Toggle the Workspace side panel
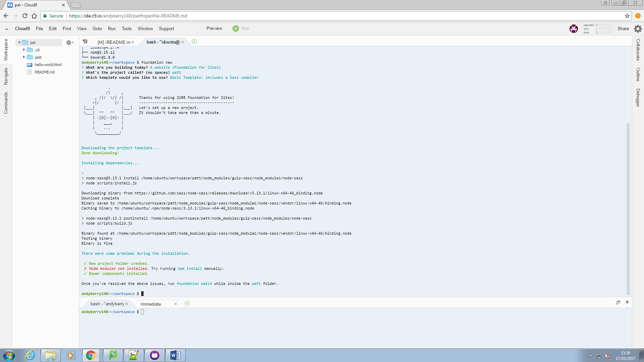Viewport: 644px width, 362px height. tap(6, 49)
